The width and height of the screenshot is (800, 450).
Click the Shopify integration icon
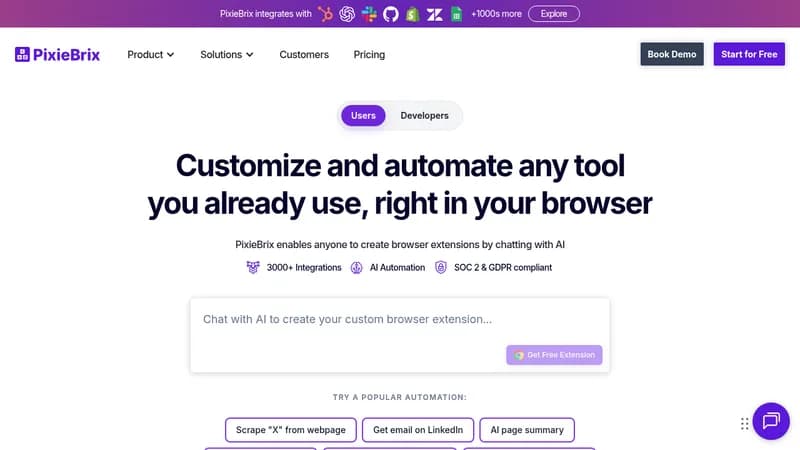412,14
